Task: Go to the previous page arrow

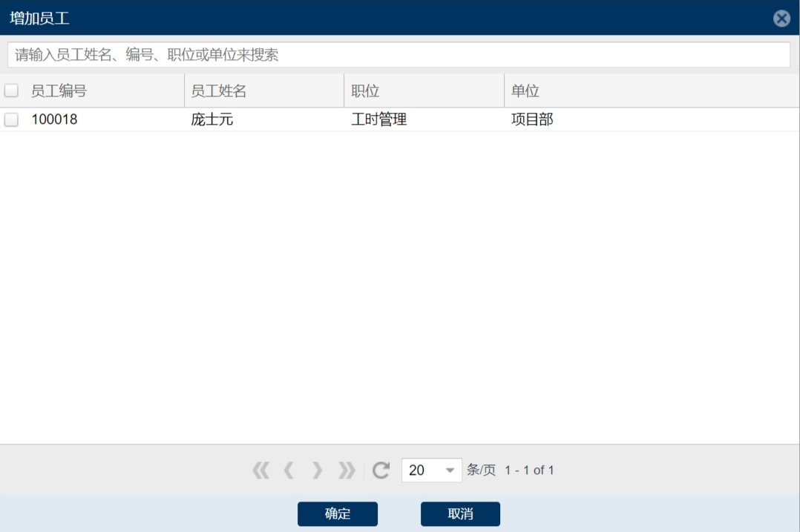Action: click(x=289, y=470)
